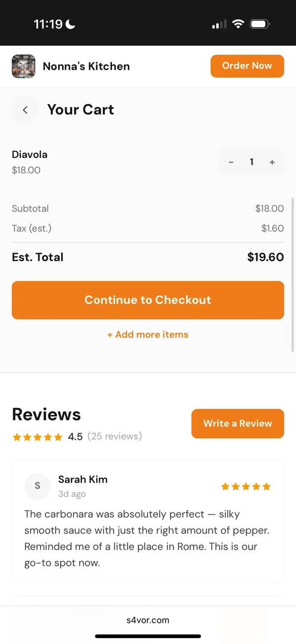Open Nonna's Kitchen restaurant logo
The width and height of the screenshot is (296, 644).
click(23, 66)
